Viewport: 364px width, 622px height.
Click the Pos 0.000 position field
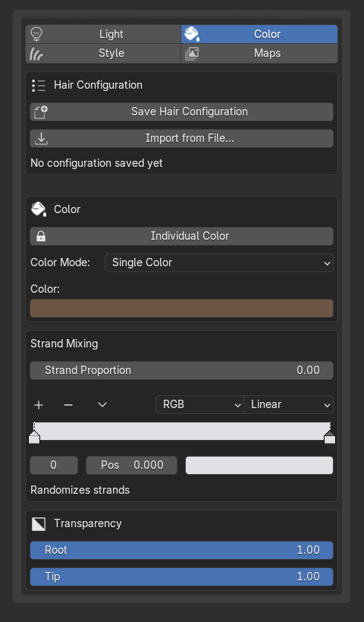tap(132, 465)
